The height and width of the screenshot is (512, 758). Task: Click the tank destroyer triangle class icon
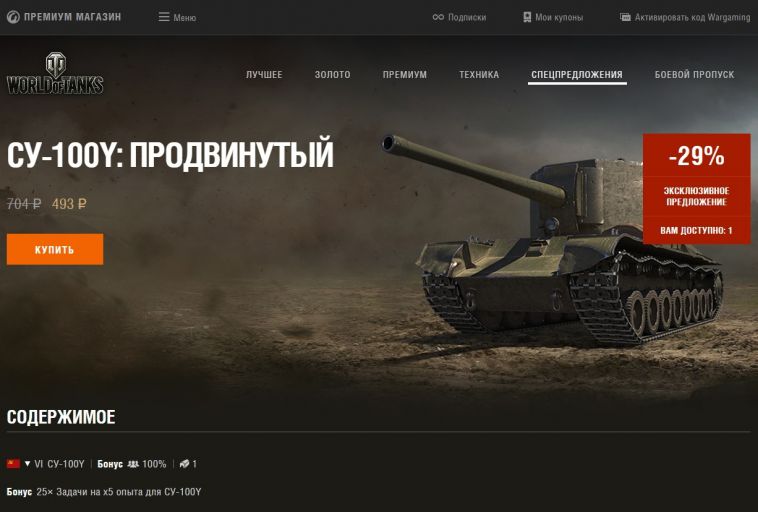(x=28, y=464)
